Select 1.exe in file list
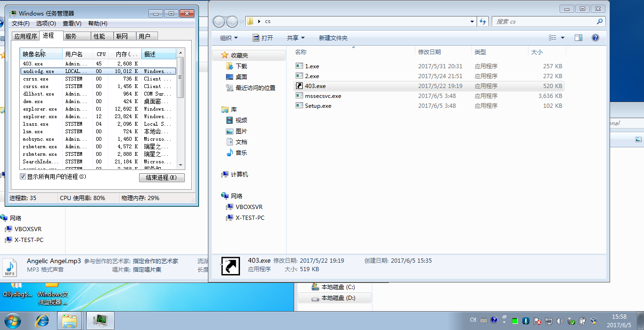644x330 pixels. [x=312, y=66]
